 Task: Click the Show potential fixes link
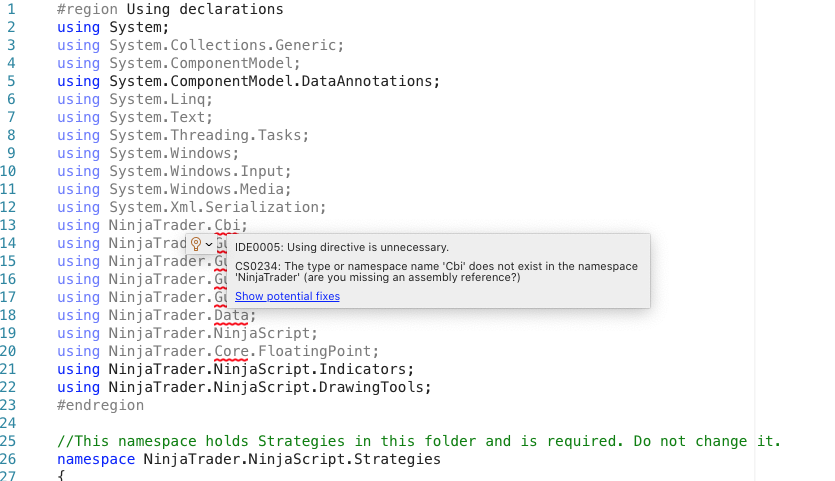pyautogui.click(x=287, y=297)
